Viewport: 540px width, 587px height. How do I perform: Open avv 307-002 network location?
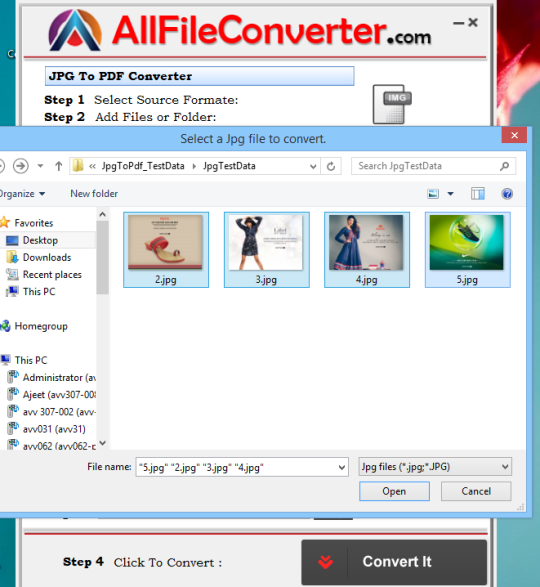[59, 412]
